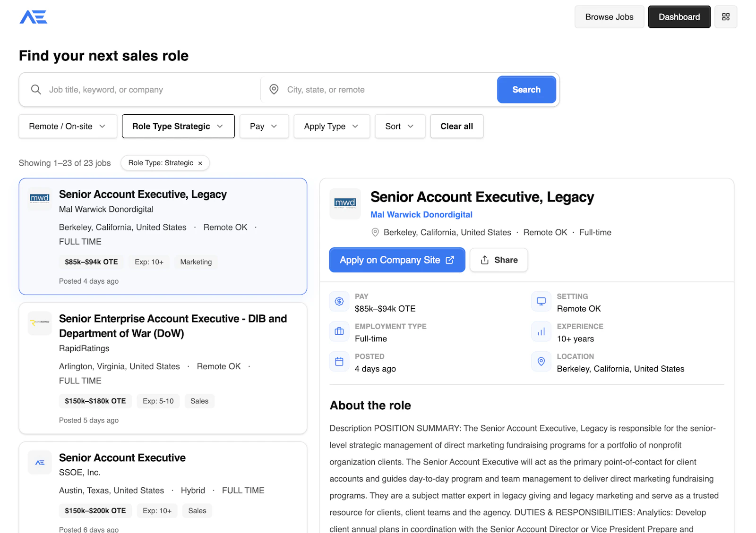Click the Sales tag on RapidRatings card
The image size is (756, 533).
point(199,401)
